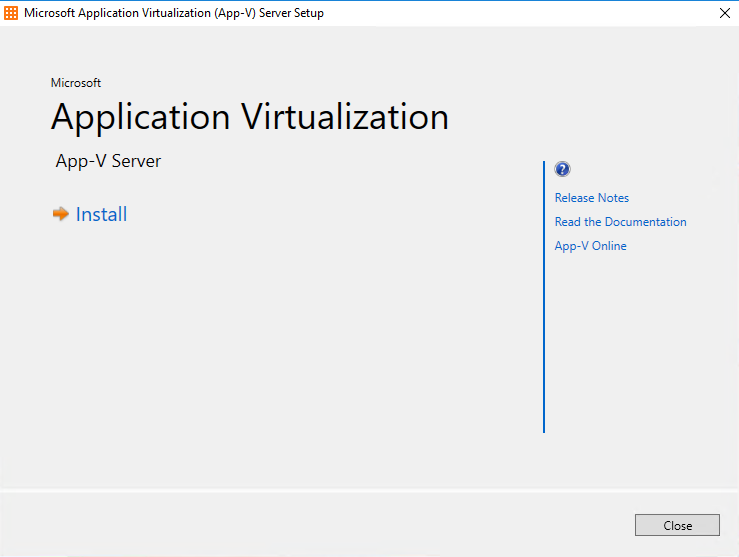Open the Release Notes link
The height and width of the screenshot is (557, 739).
[x=592, y=198]
